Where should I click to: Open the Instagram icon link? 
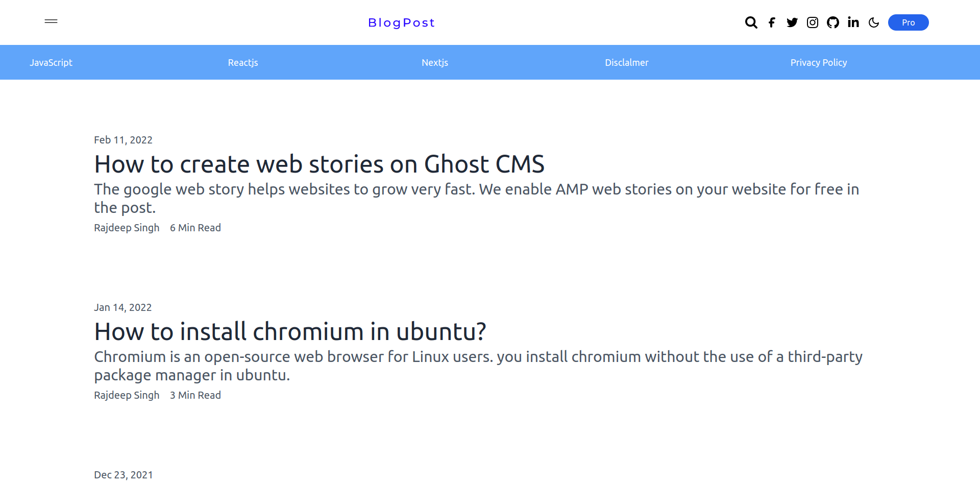pos(813,22)
